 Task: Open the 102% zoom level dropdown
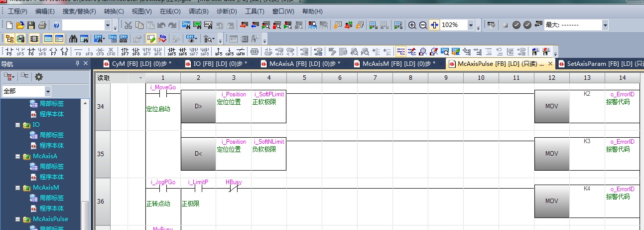tap(471, 25)
